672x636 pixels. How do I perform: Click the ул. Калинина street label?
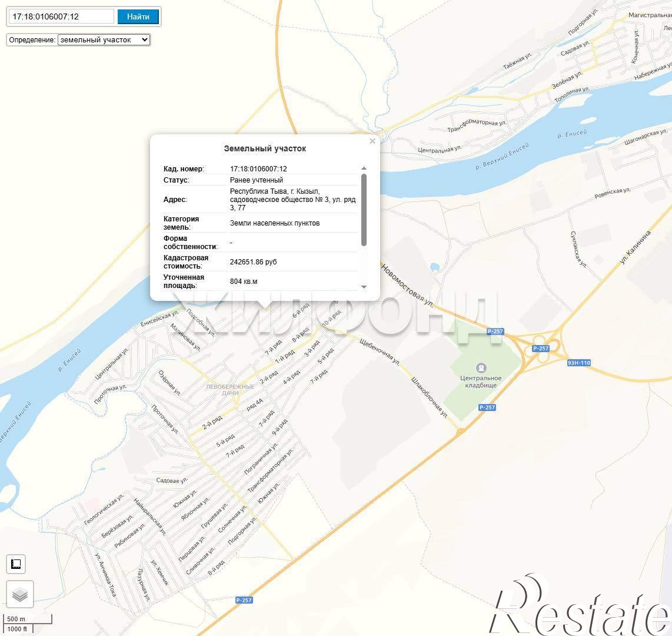[x=636, y=247]
